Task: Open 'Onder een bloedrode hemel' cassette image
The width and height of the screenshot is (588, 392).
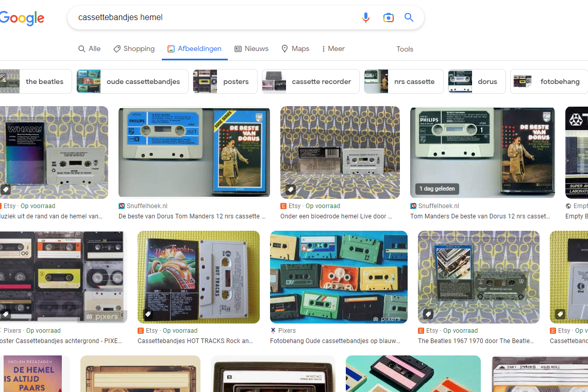Action: (x=340, y=152)
